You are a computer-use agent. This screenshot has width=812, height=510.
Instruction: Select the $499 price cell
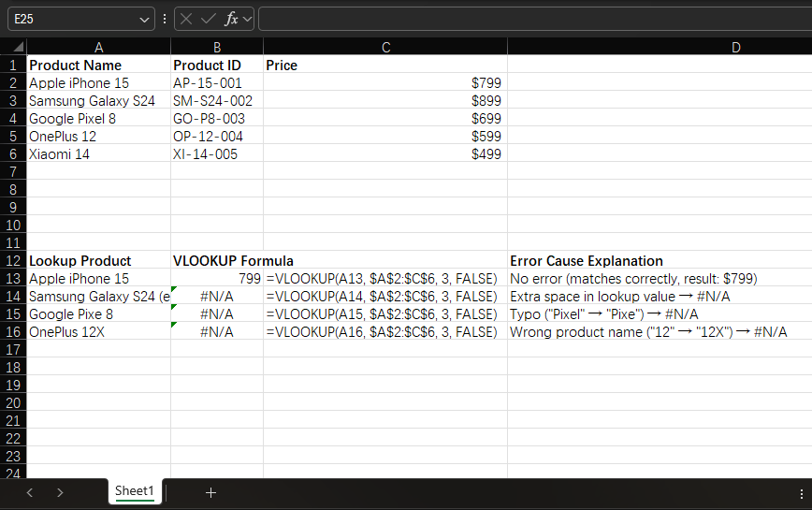(x=385, y=154)
